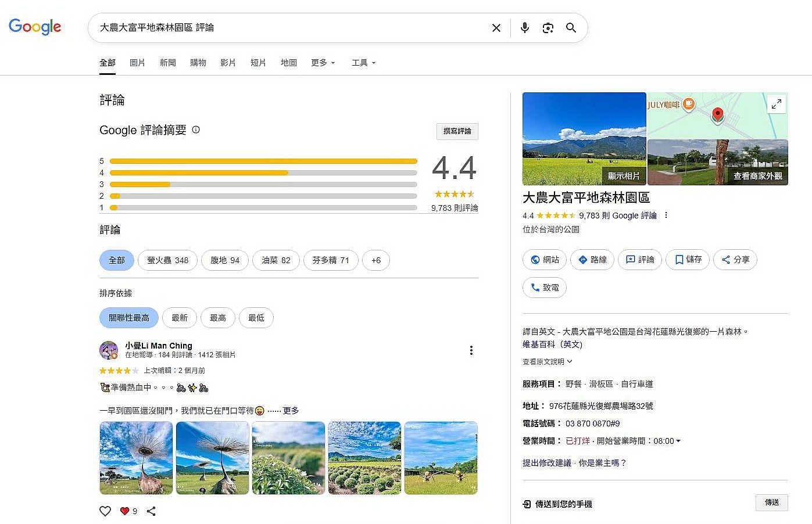Screen dimensions: 812x524
Task: Open info icon beside Google 評論摘要
Action: coord(196,130)
